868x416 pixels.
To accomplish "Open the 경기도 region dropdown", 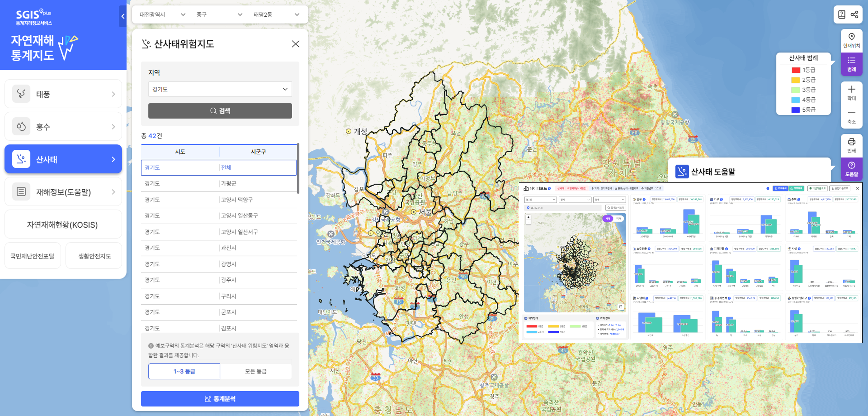I will [x=220, y=89].
